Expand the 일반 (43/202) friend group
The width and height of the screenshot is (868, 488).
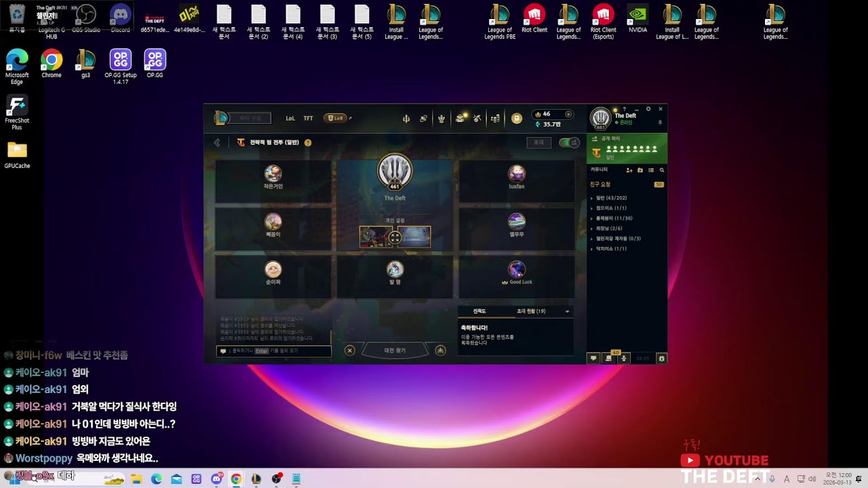pos(611,198)
